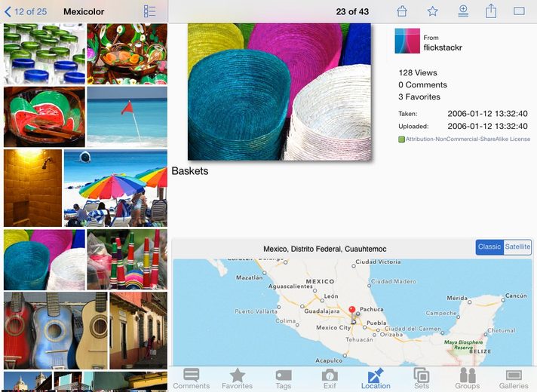Screen dimensions: 537x392
Task: Tap the 23 of 43 counter
Action: 352,11
